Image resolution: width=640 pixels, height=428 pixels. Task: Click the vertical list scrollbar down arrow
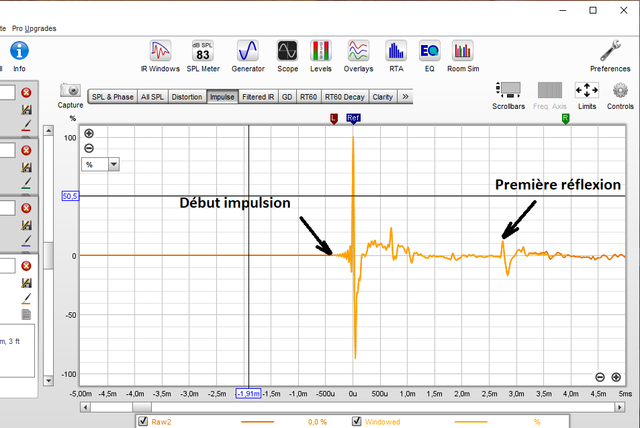coord(48,381)
